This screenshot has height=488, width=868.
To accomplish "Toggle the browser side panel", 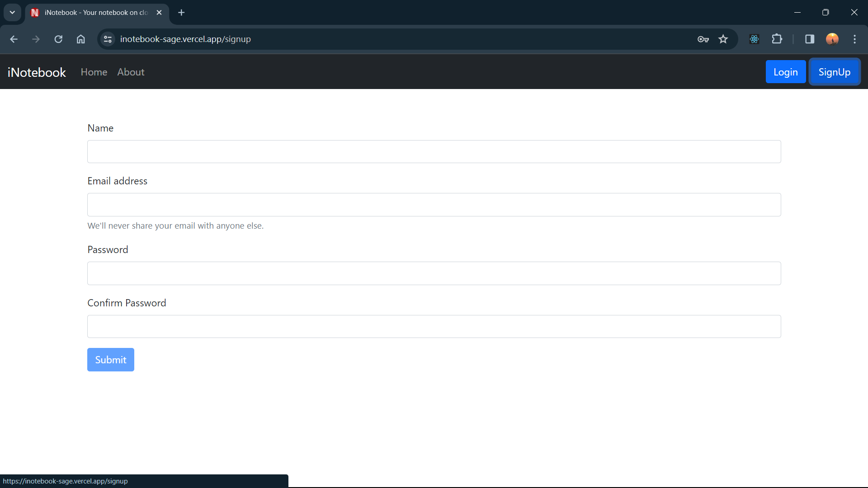I will coord(810,39).
